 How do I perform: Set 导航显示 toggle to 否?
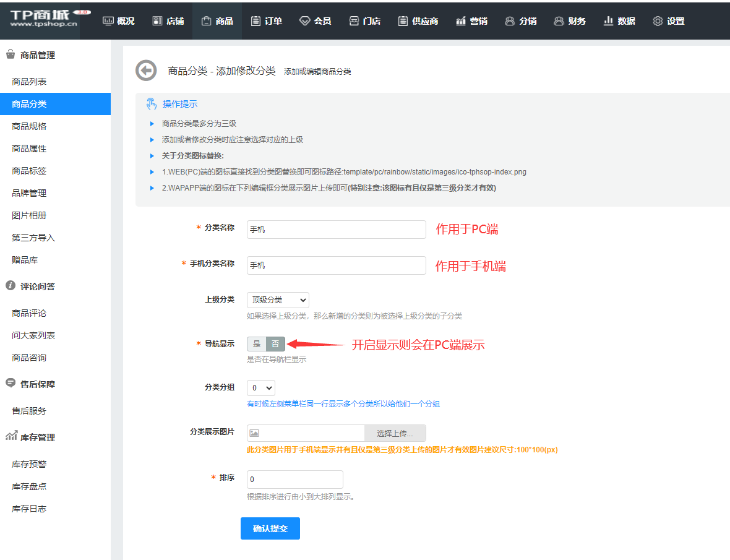coord(275,344)
